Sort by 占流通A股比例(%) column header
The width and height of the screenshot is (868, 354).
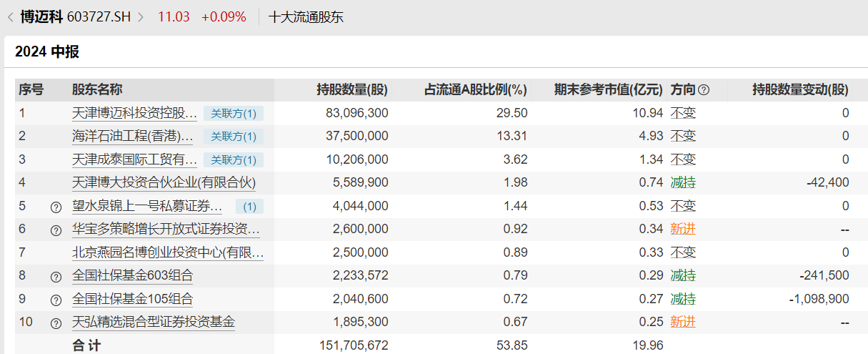coord(476,90)
